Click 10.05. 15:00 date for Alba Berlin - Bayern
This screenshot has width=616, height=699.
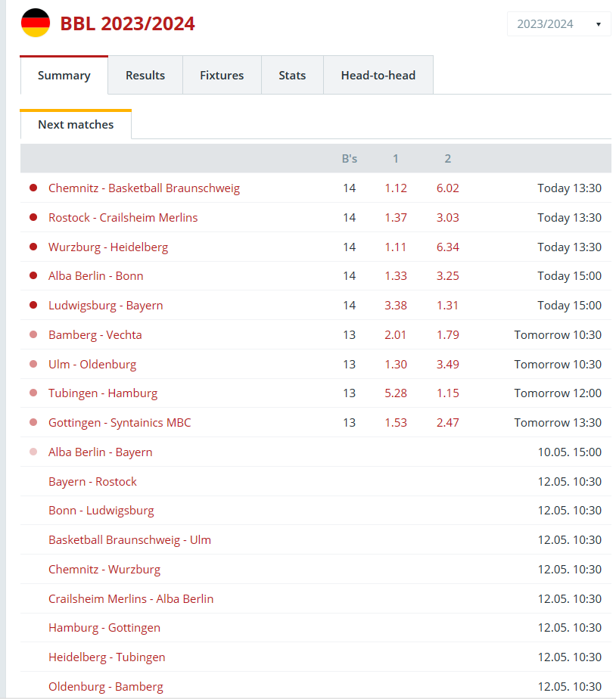pos(570,452)
